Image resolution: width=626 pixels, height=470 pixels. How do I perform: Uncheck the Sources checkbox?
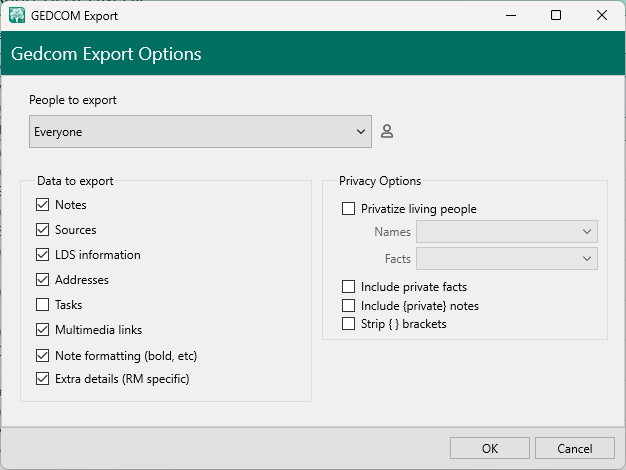pos(42,230)
